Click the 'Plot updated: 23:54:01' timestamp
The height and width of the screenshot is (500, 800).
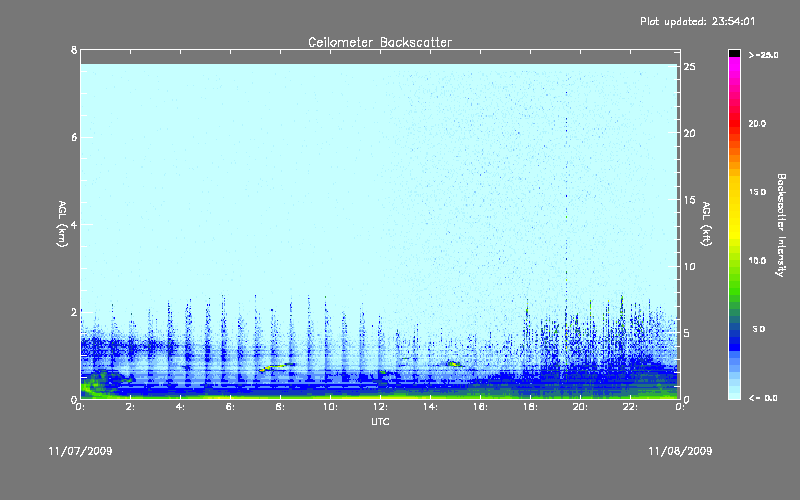point(697,21)
